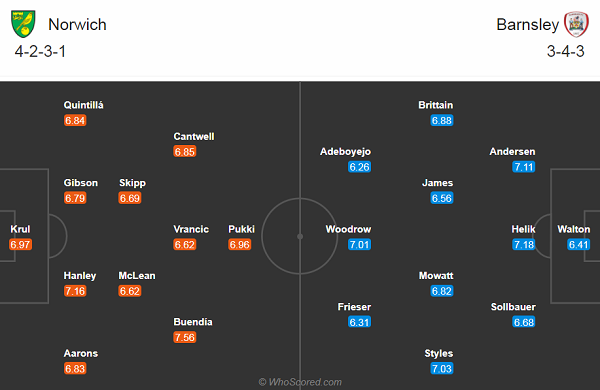Select Hanley's 7.16 rating badge
This screenshot has height=390, width=600.
coord(75,291)
